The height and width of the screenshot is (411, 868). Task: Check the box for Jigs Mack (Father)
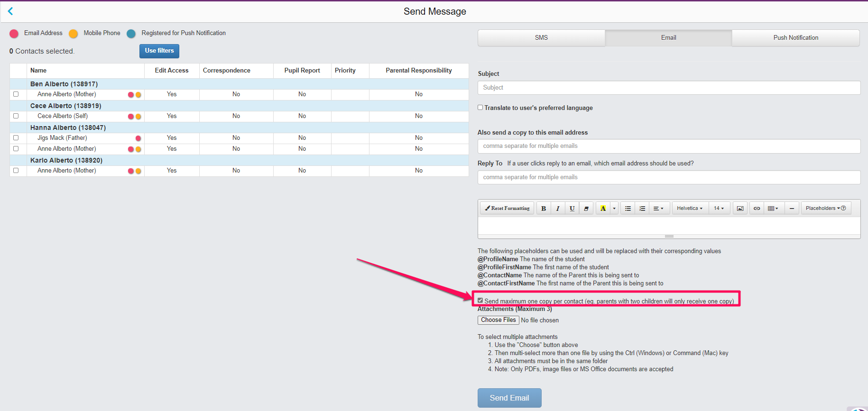tap(16, 138)
